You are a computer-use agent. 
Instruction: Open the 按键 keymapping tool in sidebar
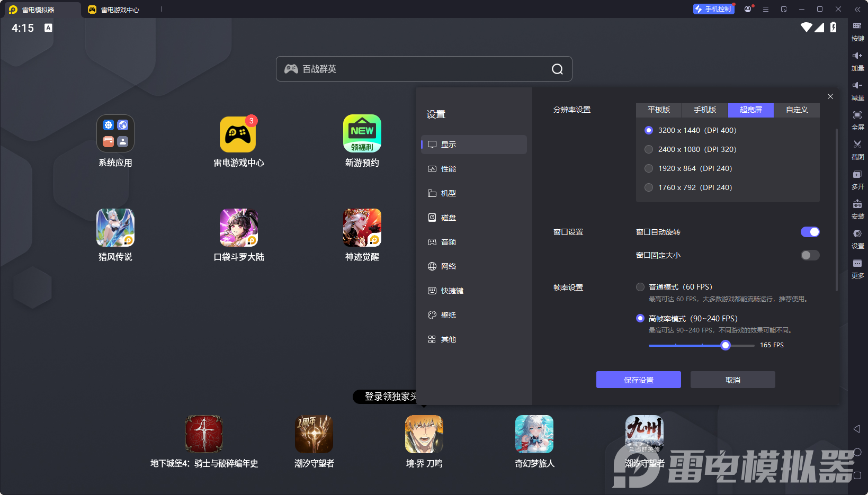point(857,31)
